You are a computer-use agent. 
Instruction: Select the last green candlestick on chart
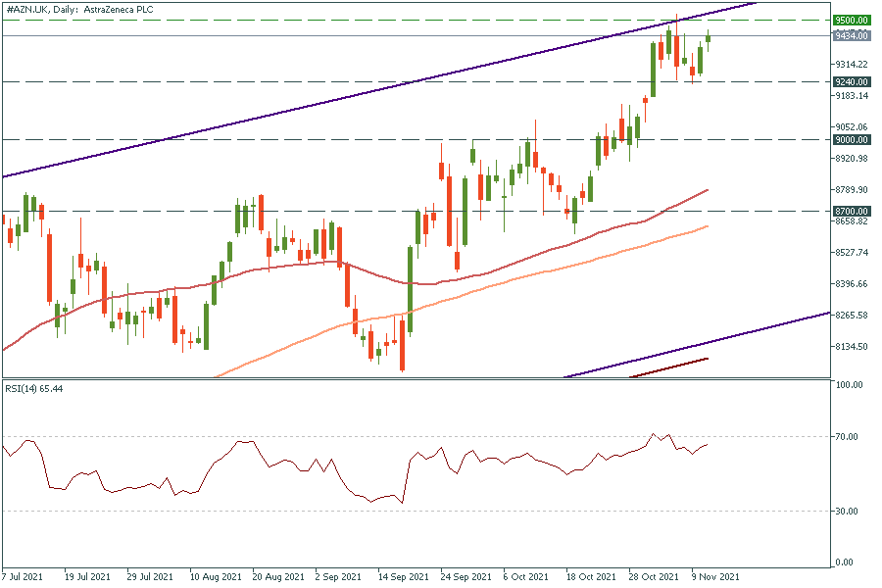tap(708, 37)
